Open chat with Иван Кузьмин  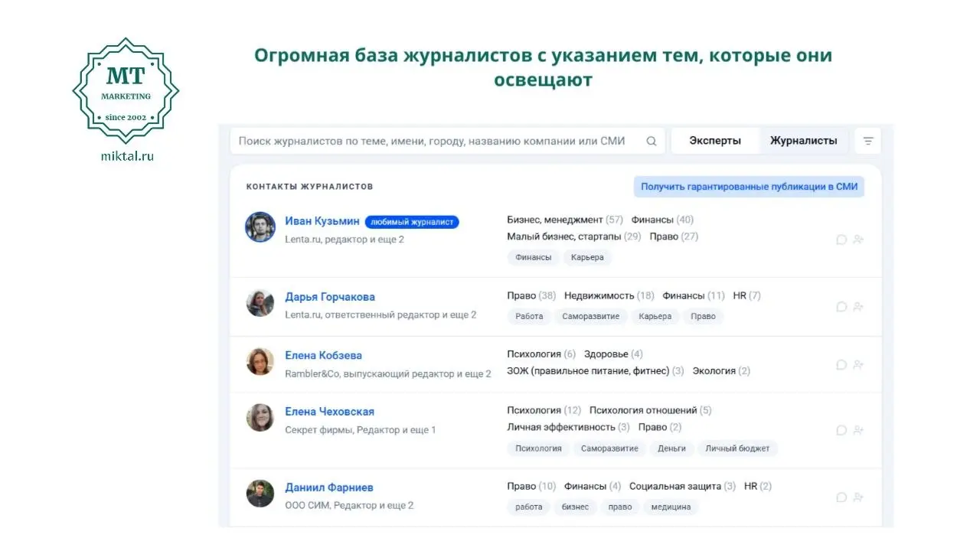(841, 240)
